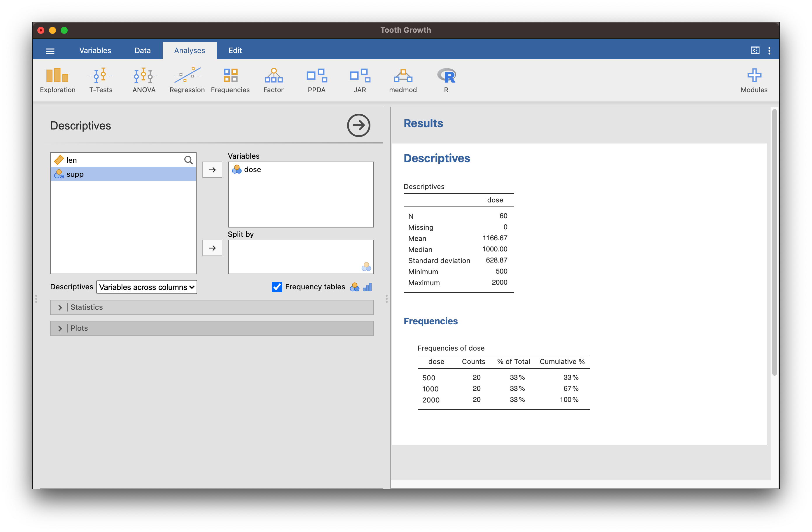Collapse the Descriptives options panel with circled arrow
The width and height of the screenshot is (812, 532).
pos(358,126)
